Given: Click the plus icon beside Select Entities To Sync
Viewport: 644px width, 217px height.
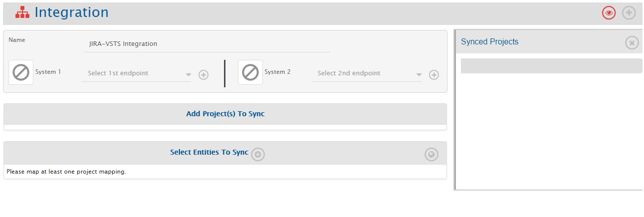Looking at the screenshot, I should pyautogui.click(x=258, y=154).
